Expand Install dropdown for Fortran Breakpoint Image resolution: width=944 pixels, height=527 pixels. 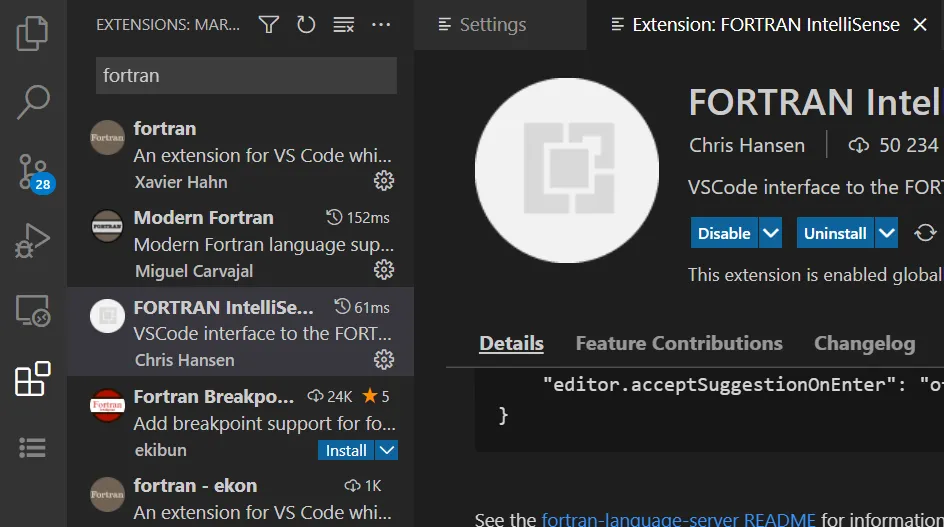click(x=388, y=450)
